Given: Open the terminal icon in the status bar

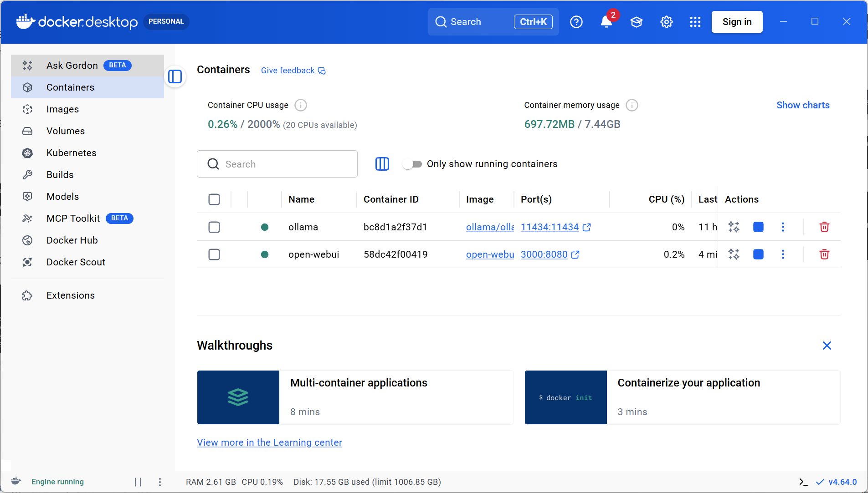Looking at the screenshot, I should [x=803, y=482].
